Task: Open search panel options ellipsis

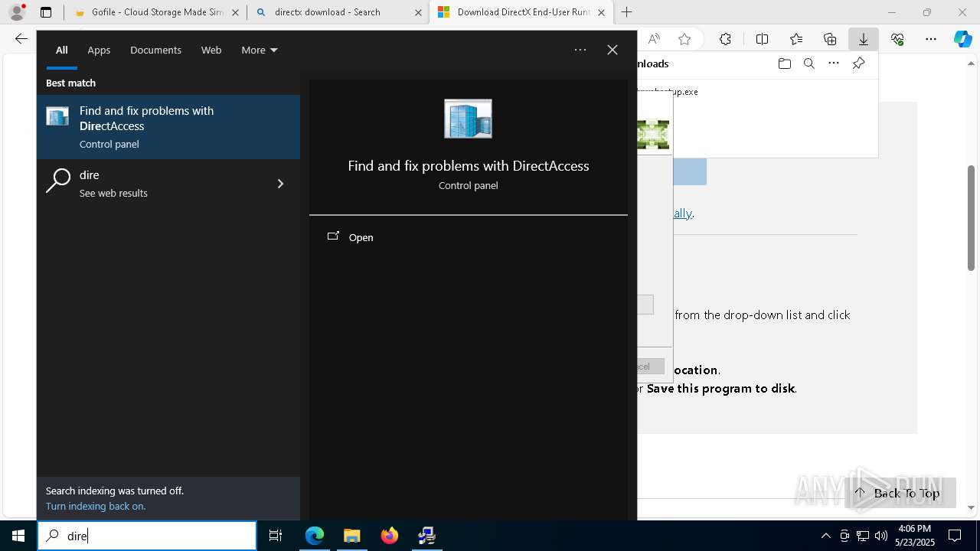Action: pyautogui.click(x=580, y=50)
